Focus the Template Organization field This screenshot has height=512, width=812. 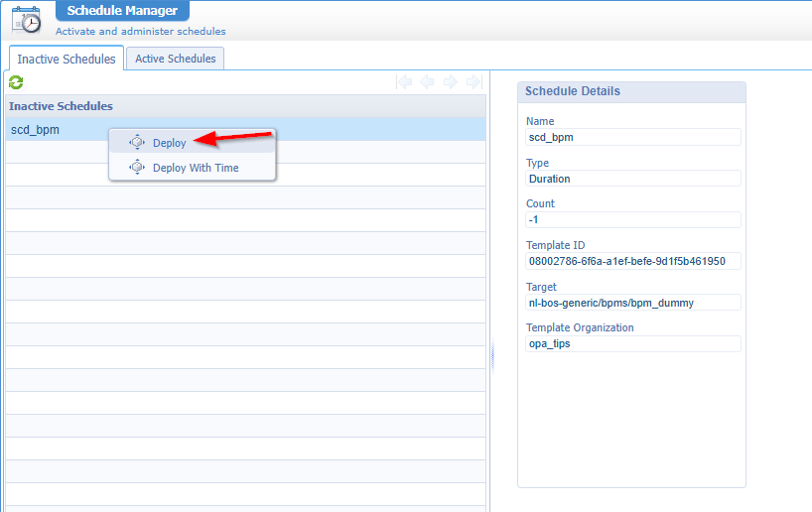[x=632, y=343]
